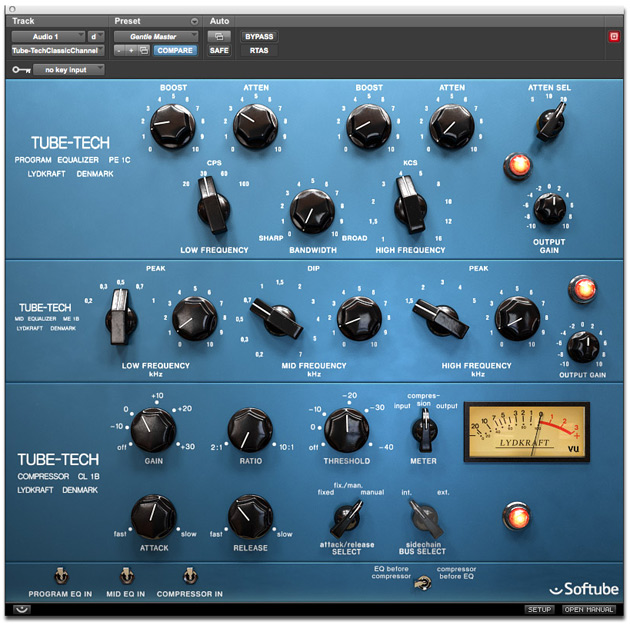Click the KCS HIGH FREQUENCY selector
This screenshot has height=625, width=630.
tap(410, 206)
